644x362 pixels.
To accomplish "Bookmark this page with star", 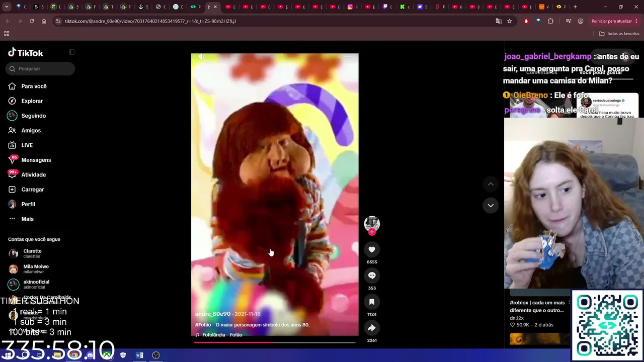I will pyautogui.click(x=510, y=21).
